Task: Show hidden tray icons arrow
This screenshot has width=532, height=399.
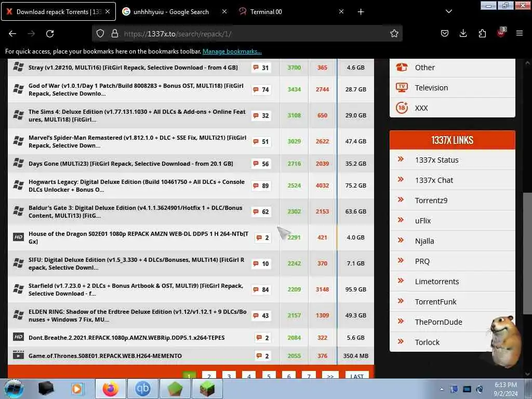Action: [x=442, y=389]
